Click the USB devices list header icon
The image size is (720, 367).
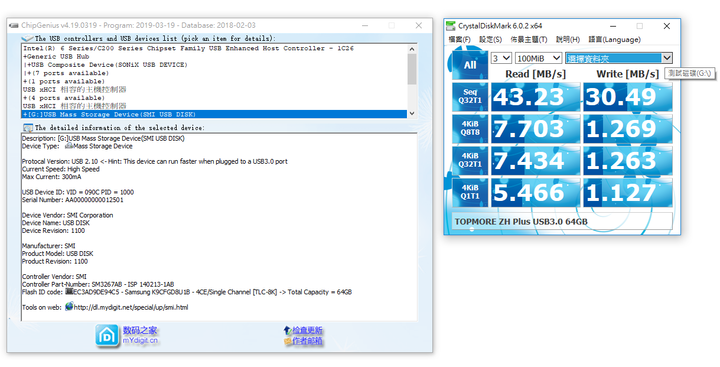(28, 38)
